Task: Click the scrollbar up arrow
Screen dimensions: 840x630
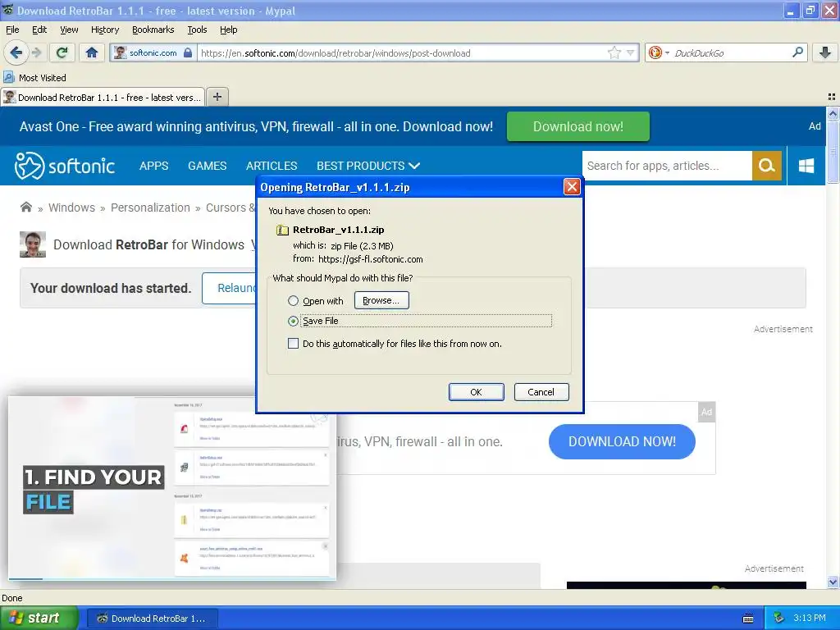Action: tap(833, 113)
